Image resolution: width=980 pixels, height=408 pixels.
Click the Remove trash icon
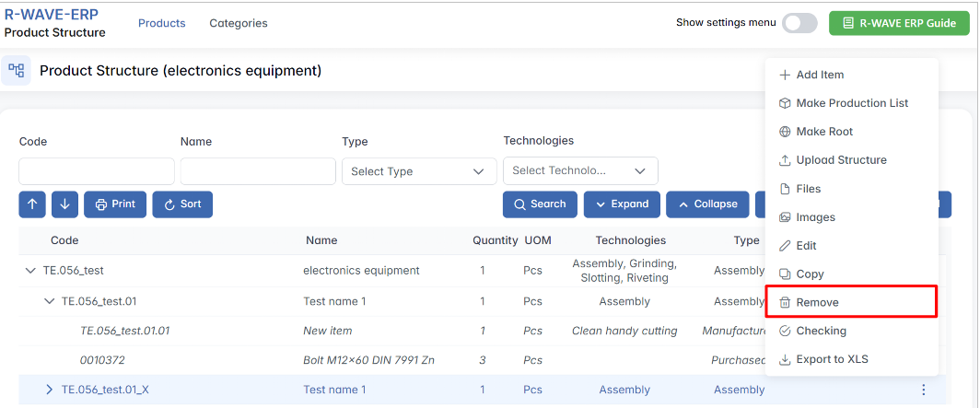click(785, 302)
